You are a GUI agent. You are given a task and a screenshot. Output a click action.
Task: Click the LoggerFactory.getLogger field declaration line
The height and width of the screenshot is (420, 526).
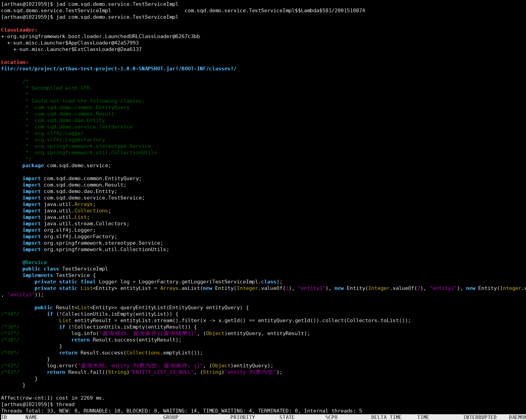(x=158, y=282)
